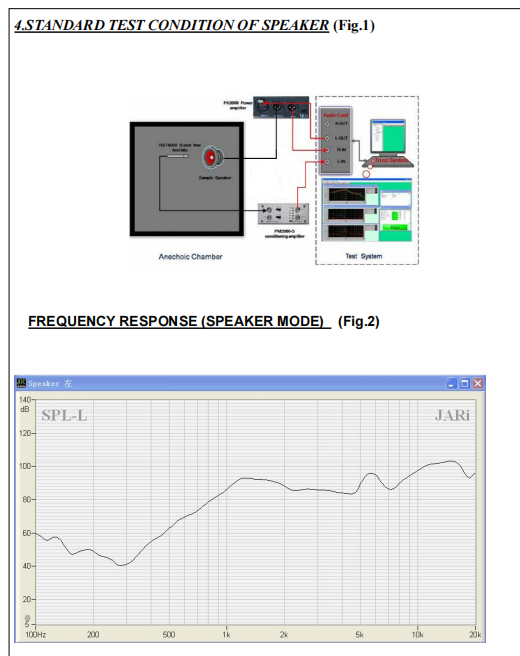Image resolution: width=520 pixels, height=656 pixels.
Task: Click the 1k frequency axis label
Action: [x=226, y=635]
